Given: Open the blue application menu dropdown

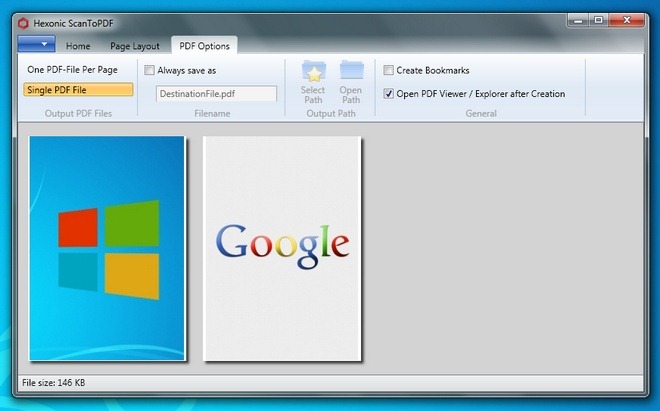Looking at the screenshot, I should [37, 44].
